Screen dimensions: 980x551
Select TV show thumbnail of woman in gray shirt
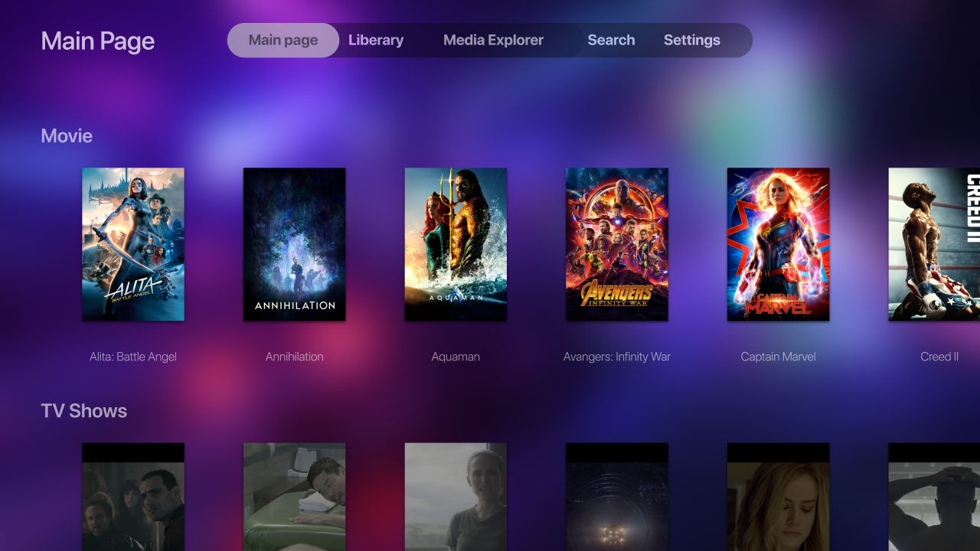point(456,497)
